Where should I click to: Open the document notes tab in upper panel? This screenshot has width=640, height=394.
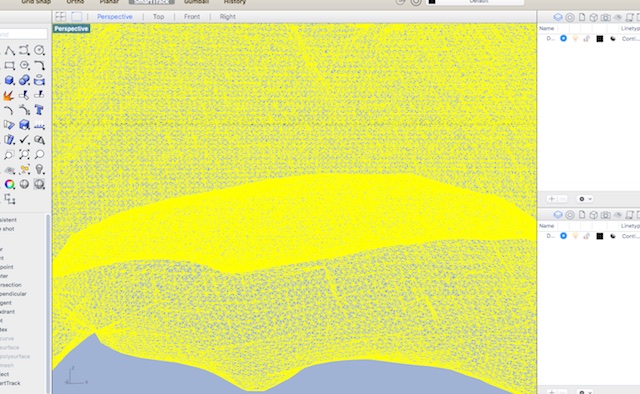pos(582,17)
